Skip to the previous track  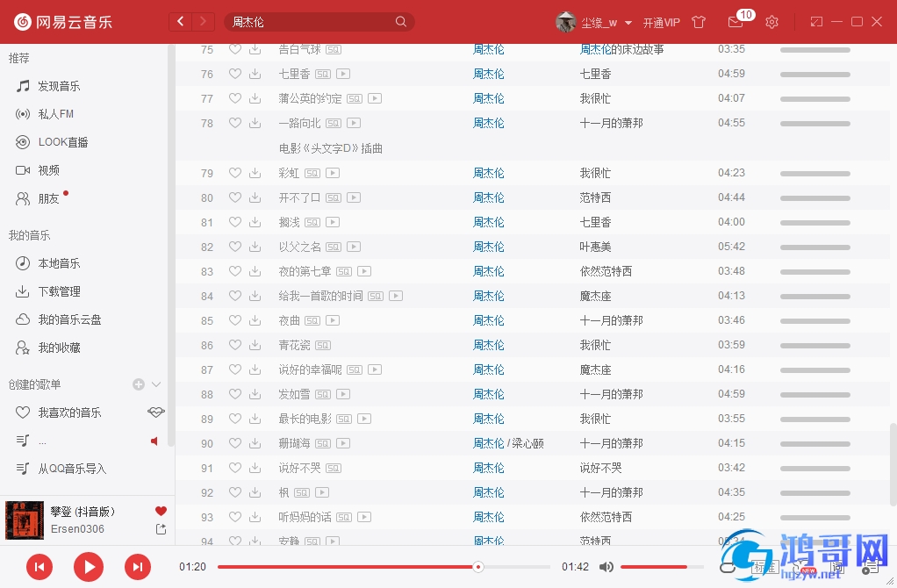[x=39, y=567]
